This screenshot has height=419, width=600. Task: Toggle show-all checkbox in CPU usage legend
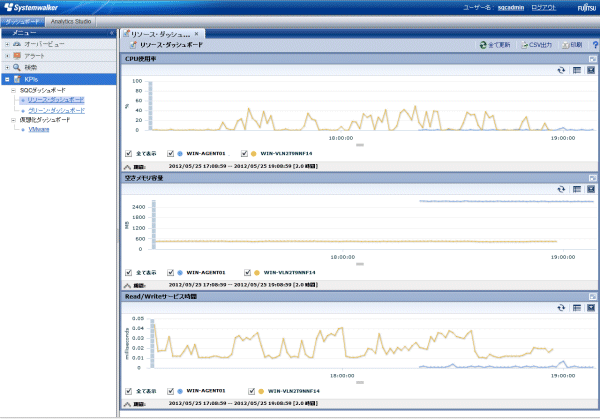click(x=128, y=153)
